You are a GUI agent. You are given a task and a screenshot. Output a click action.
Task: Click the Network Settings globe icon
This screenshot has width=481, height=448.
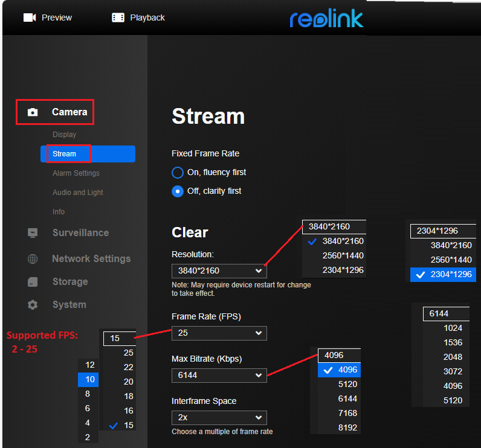pyautogui.click(x=33, y=259)
